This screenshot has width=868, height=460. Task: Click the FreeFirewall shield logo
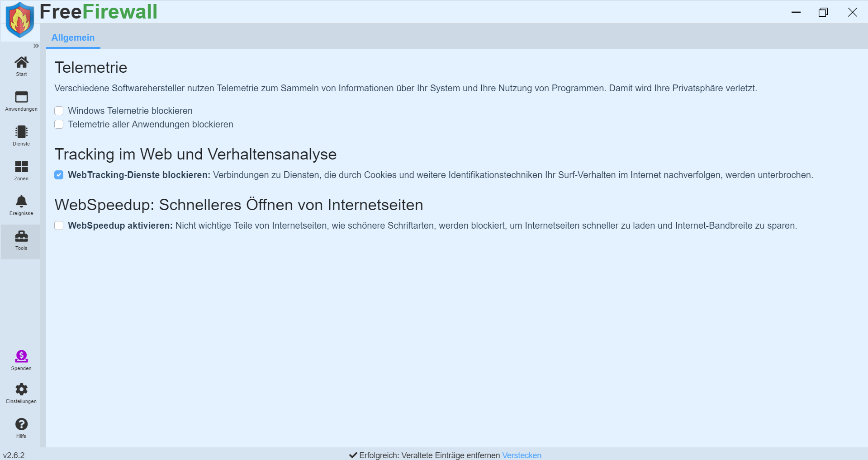click(19, 20)
